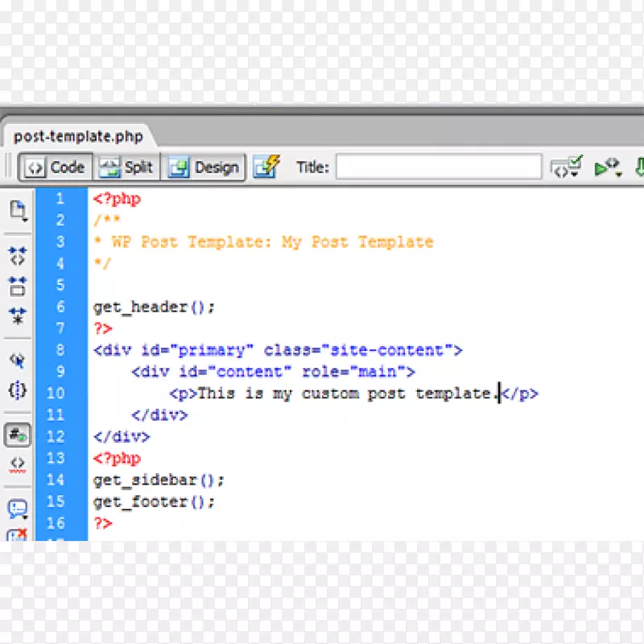This screenshot has width=644, height=644.
Task: Select the post-template.php document tab
Action: tap(76, 136)
